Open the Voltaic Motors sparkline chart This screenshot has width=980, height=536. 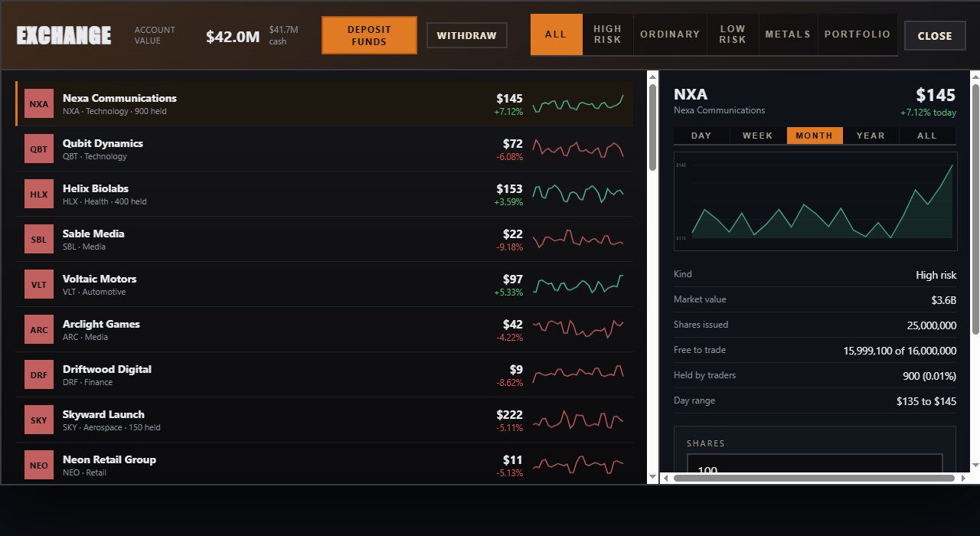pyautogui.click(x=578, y=284)
